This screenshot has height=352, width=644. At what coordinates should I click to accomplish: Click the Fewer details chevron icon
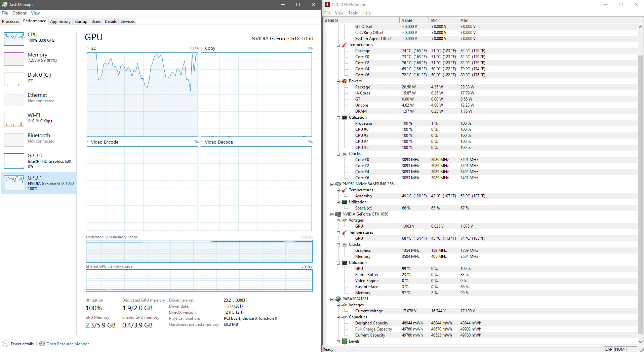[5, 344]
